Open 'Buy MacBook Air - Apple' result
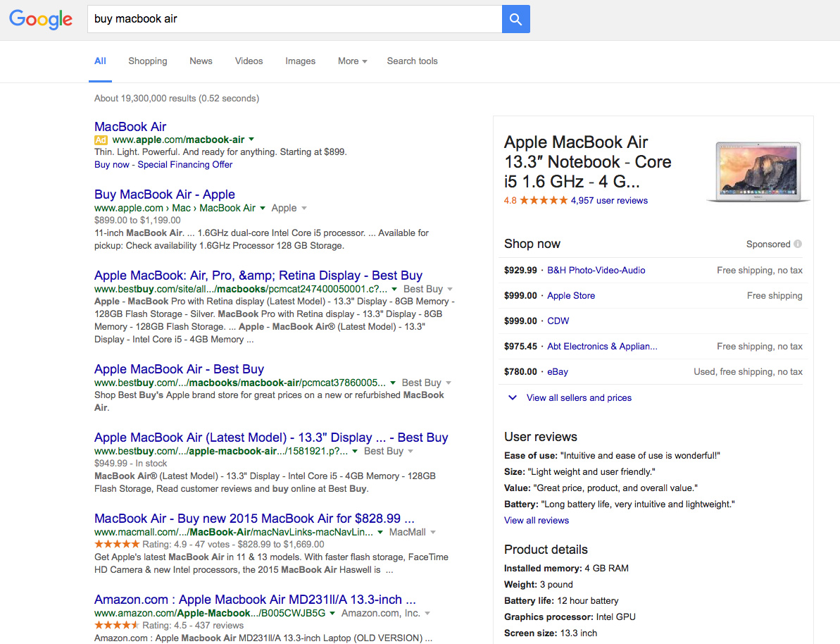Viewport: 840px width, 644px height. click(165, 194)
